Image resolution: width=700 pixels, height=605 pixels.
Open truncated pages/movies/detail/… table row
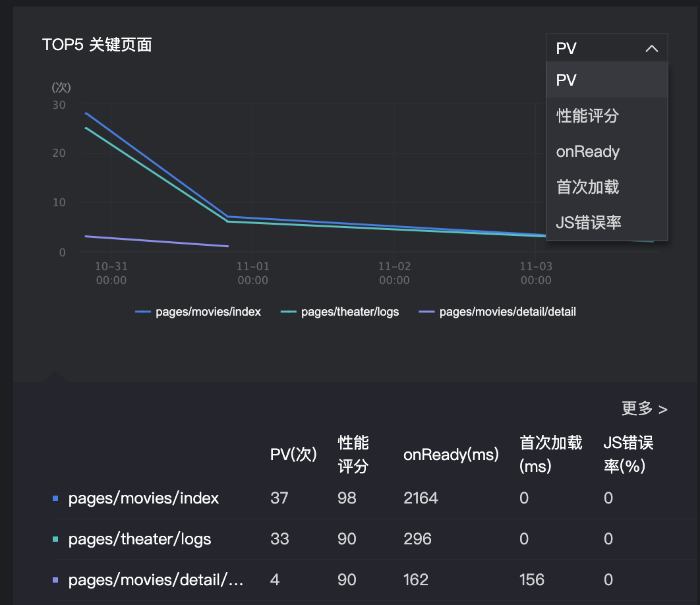pyautogui.click(x=156, y=580)
